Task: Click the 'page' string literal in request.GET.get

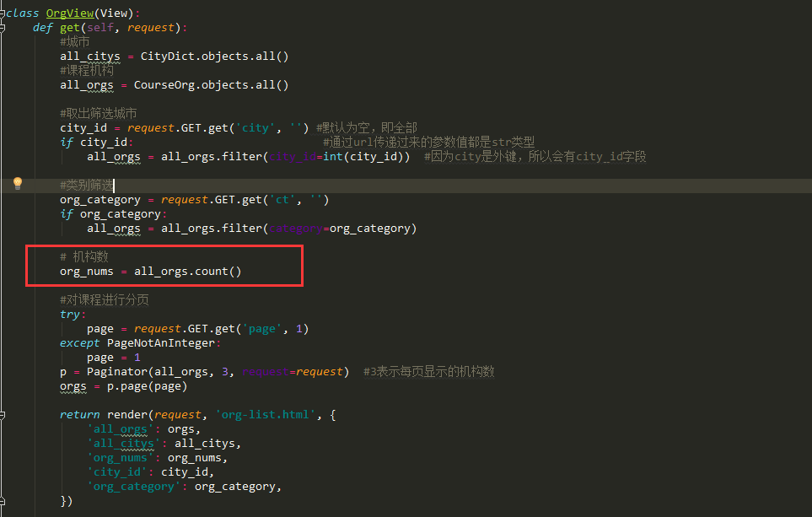Action: (x=262, y=329)
